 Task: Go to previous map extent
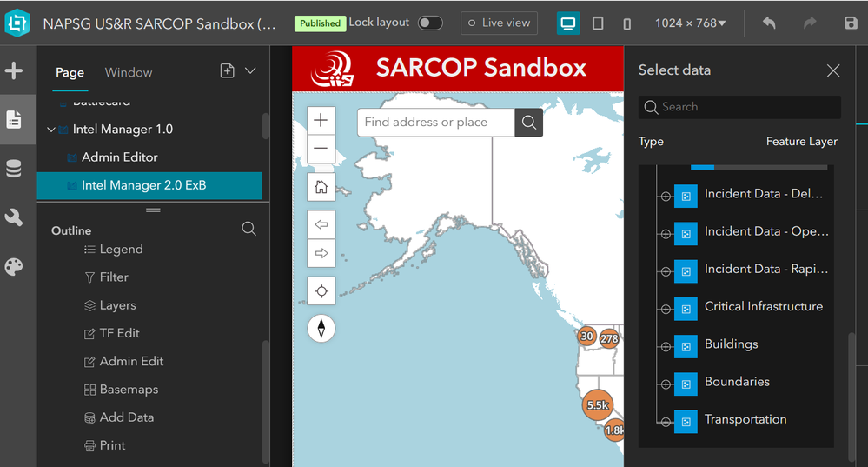321,225
